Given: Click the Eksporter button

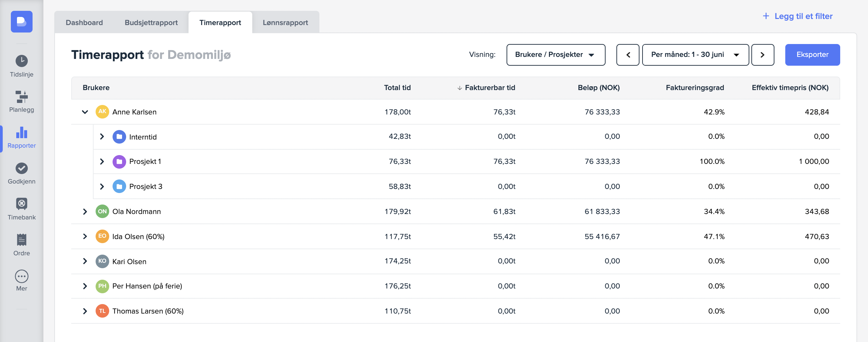Looking at the screenshot, I should [x=812, y=55].
